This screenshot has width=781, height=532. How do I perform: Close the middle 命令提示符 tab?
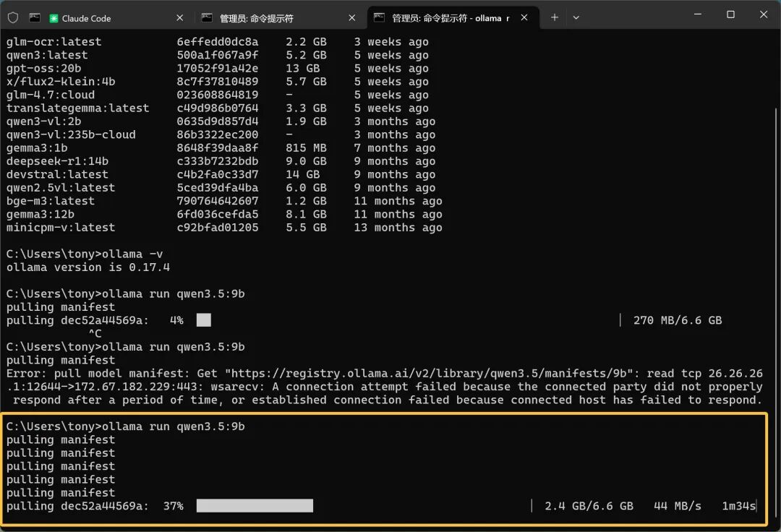click(352, 18)
